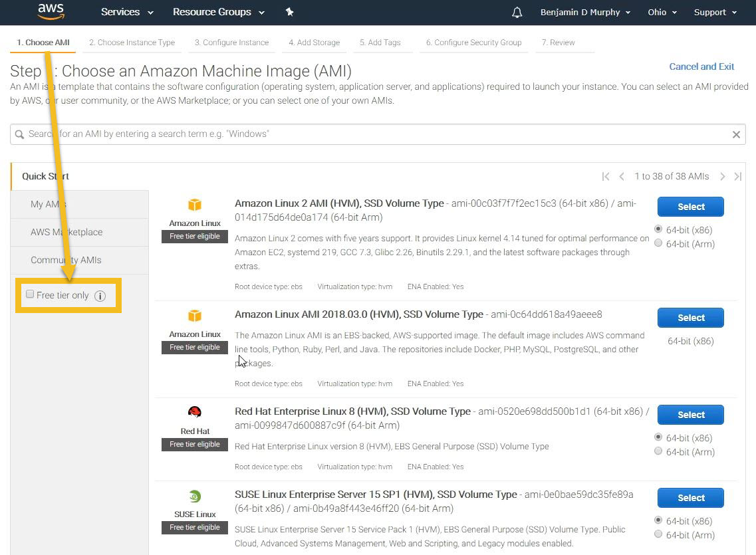Click SUSE Linux Enterprise Server 15 SP1 title
756x555 pixels.
(x=376, y=495)
